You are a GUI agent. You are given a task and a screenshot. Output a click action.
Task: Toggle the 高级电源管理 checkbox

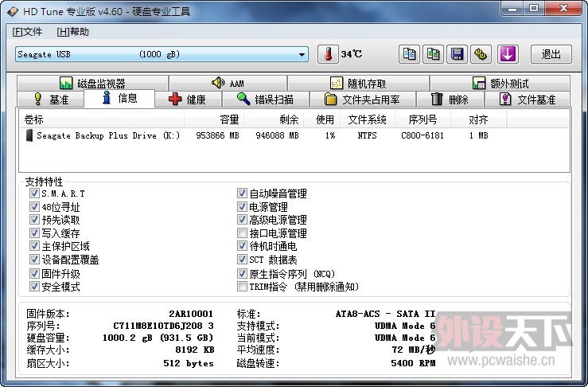coord(242,220)
